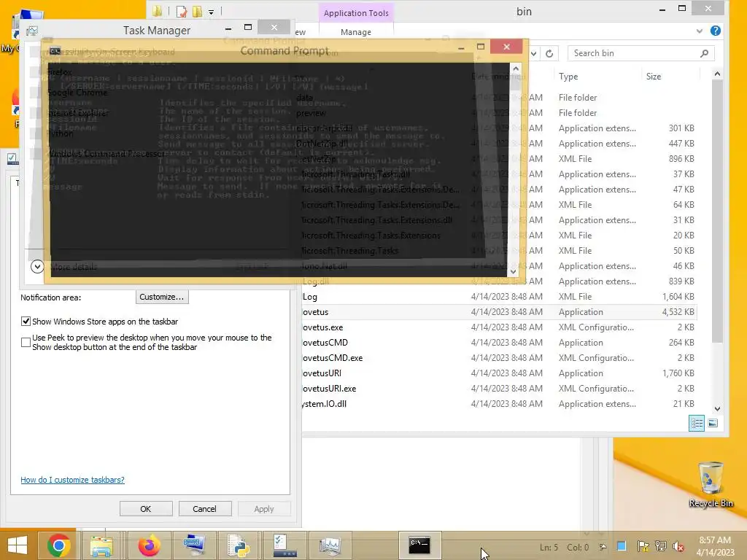Select Google Chrome in Task Manager list
The height and width of the screenshot is (560, 747).
pos(77,93)
